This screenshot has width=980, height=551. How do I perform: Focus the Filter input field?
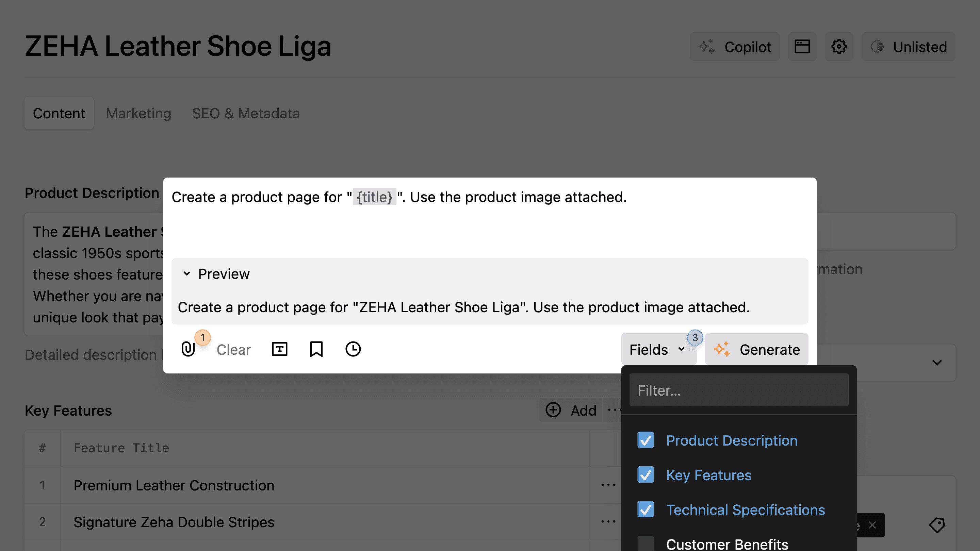click(739, 390)
